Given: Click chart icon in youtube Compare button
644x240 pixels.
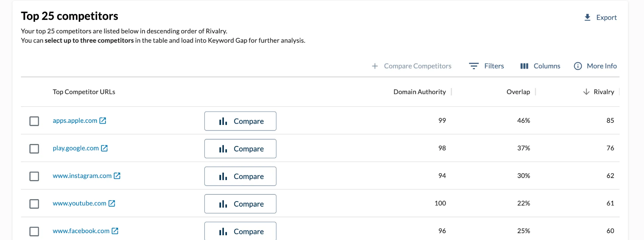Looking at the screenshot, I should [x=223, y=204].
